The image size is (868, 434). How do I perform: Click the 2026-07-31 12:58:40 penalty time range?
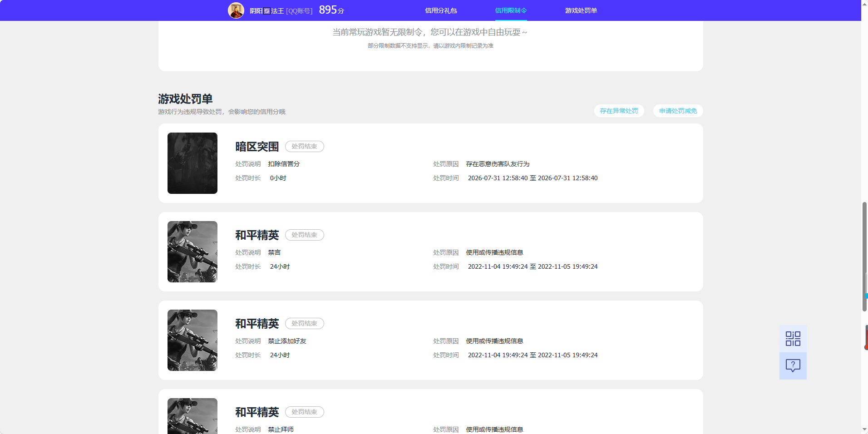pyautogui.click(x=533, y=178)
